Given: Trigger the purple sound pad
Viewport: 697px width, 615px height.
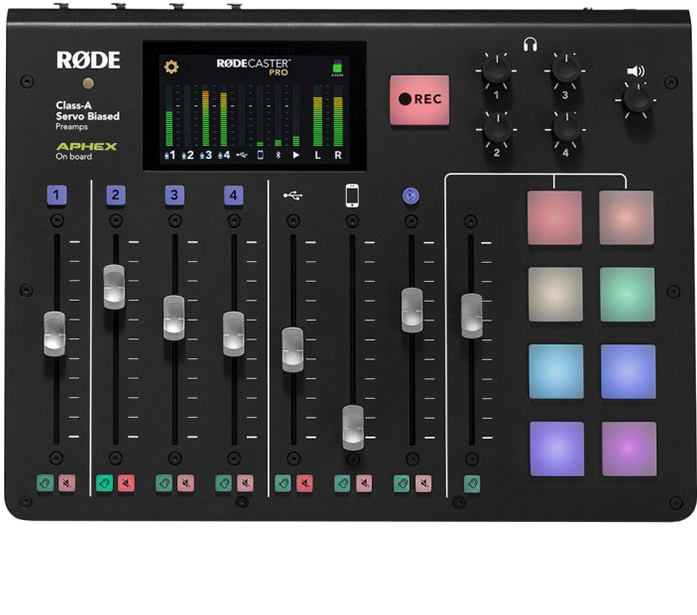Looking at the screenshot, I should coord(557,449).
